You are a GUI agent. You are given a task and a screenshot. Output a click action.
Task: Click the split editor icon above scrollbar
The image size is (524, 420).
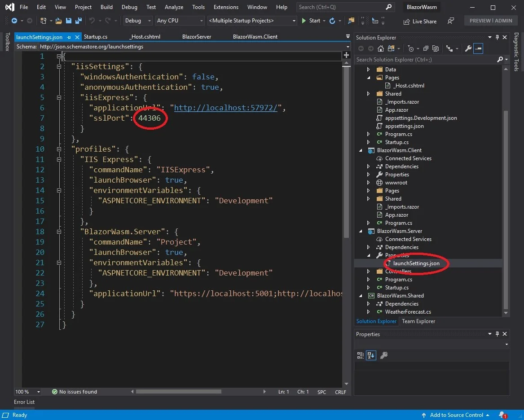pyautogui.click(x=346, y=55)
